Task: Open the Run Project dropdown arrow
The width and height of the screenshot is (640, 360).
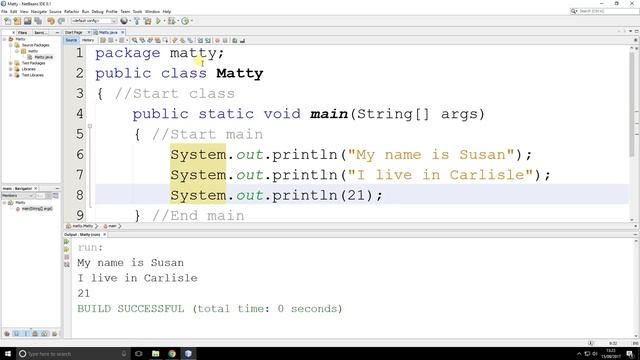Action: pyautogui.click(x=164, y=21)
